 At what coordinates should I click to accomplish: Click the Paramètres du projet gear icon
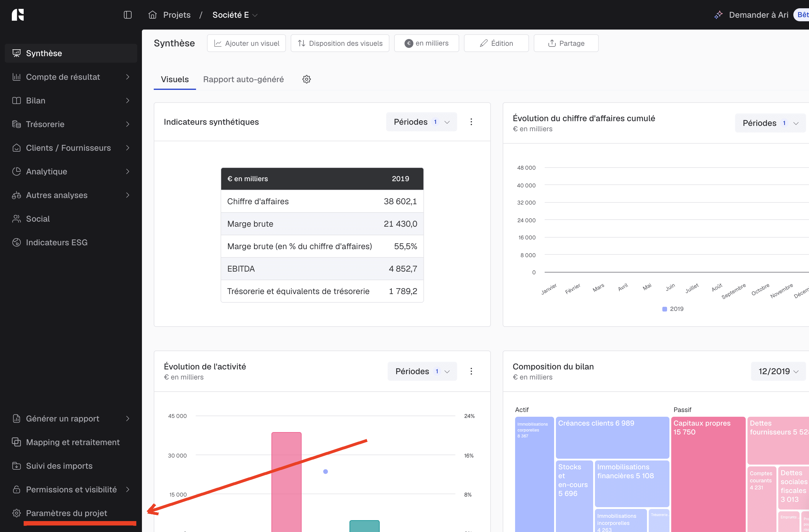click(16, 513)
